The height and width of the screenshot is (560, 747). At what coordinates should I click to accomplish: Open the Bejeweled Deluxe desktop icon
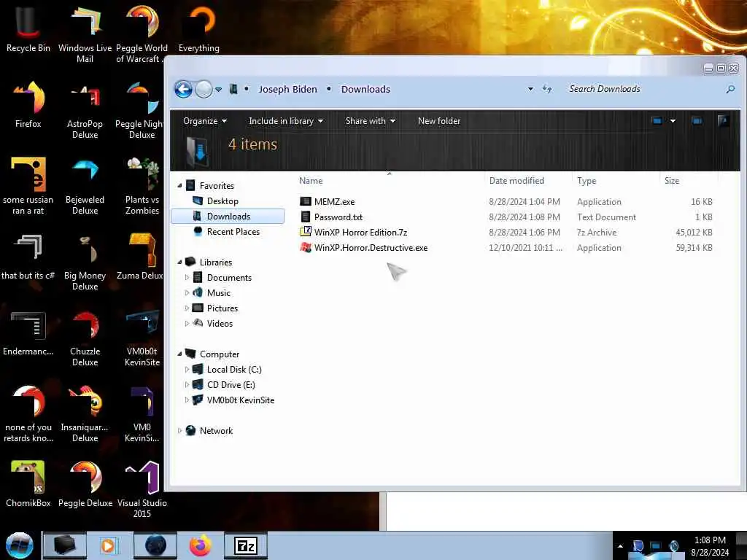pyautogui.click(x=85, y=184)
